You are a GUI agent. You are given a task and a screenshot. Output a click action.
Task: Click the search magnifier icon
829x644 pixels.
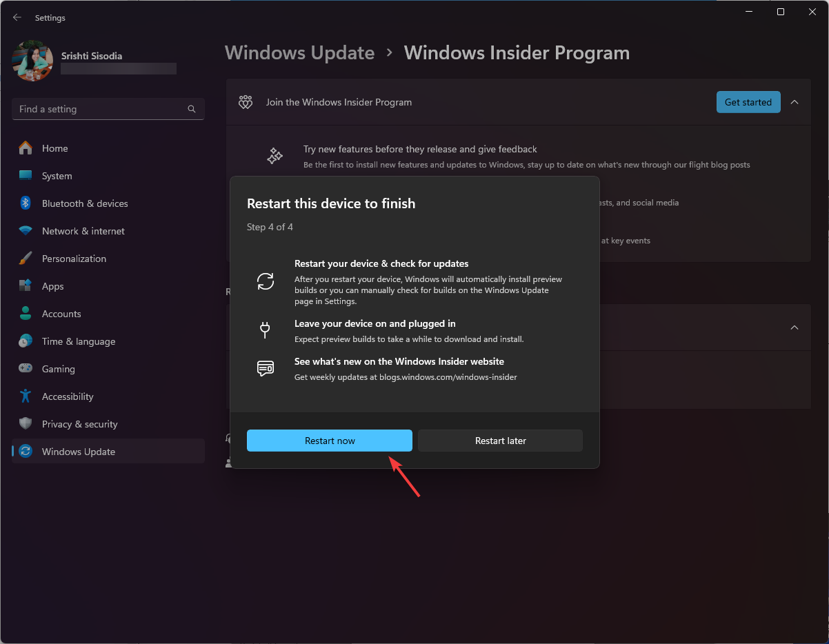click(191, 109)
